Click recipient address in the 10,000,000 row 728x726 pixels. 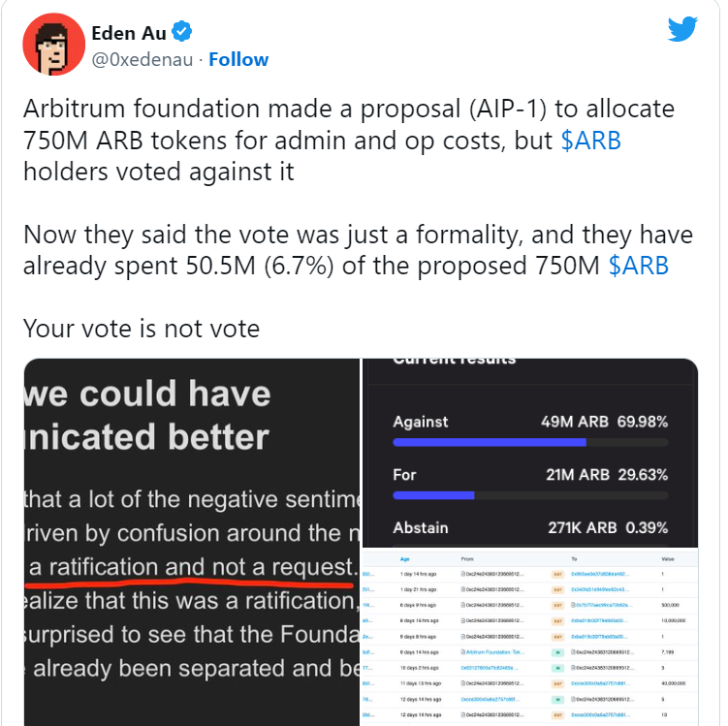599,620
